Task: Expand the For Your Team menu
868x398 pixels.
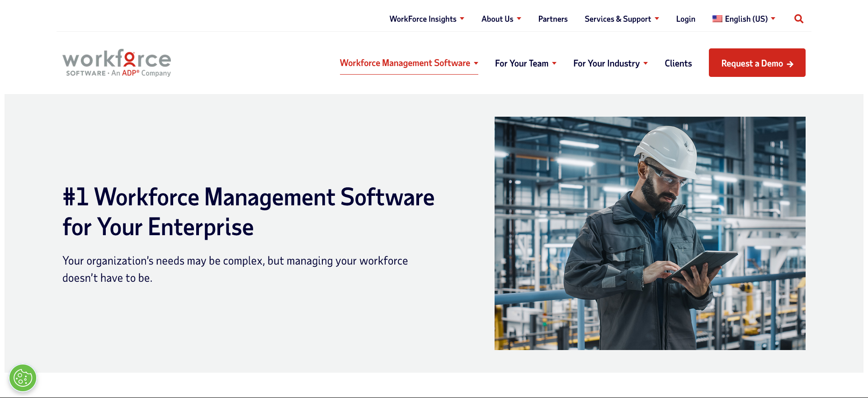Action: pos(525,63)
